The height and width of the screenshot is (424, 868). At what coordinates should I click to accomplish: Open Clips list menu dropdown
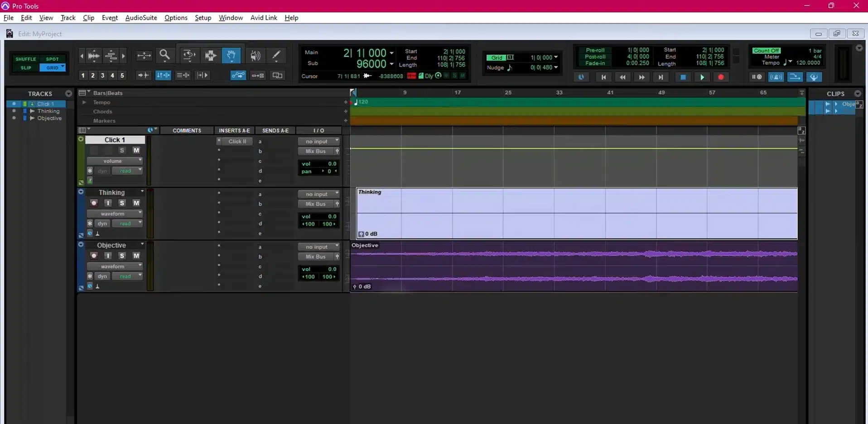click(x=858, y=94)
